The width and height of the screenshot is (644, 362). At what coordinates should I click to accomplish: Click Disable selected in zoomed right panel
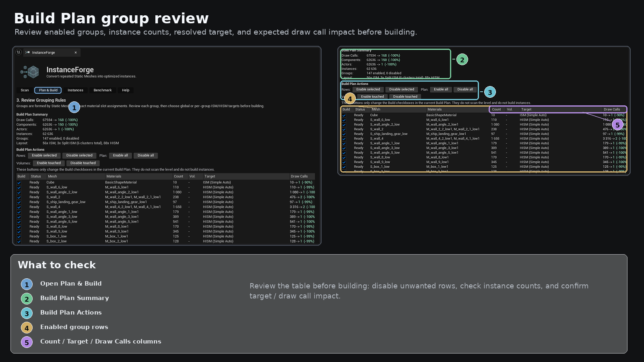click(401, 90)
